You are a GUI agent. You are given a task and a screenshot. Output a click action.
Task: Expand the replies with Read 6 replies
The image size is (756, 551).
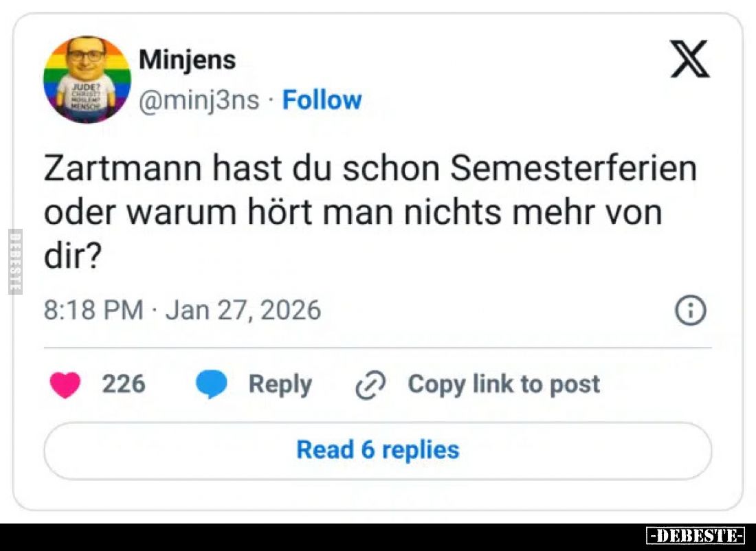click(377, 450)
